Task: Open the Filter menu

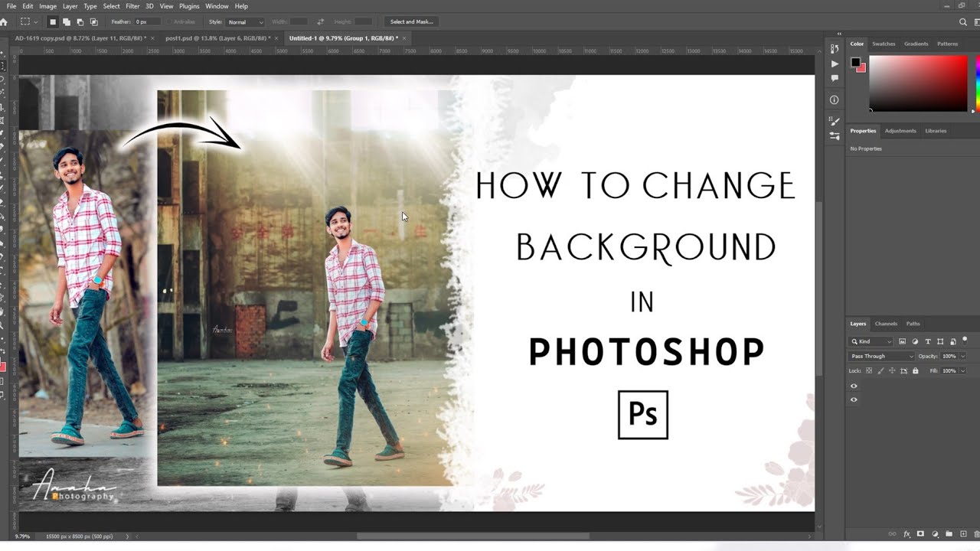Action: [x=132, y=6]
